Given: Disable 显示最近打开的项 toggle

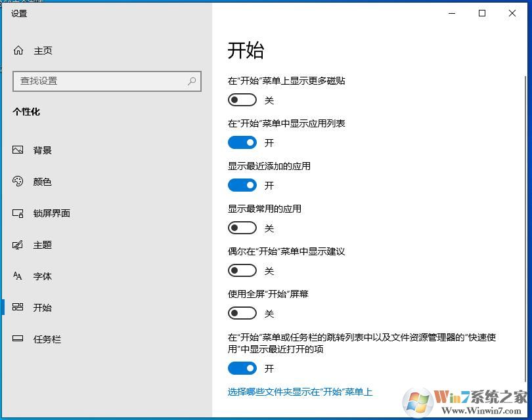Looking at the screenshot, I should click(242, 369).
